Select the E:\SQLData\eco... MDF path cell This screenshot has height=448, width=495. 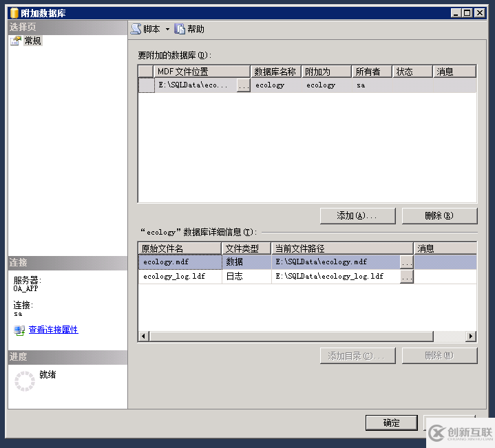pos(196,85)
